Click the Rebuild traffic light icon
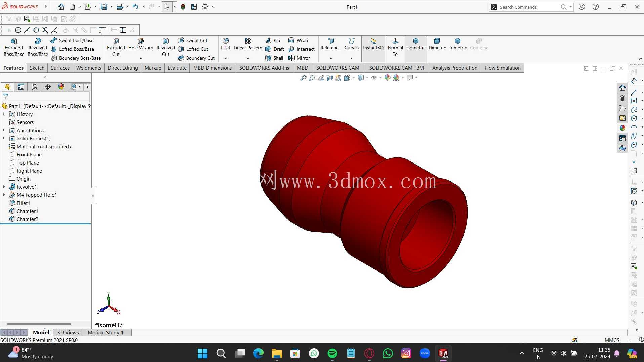644x362 pixels. tap(183, 7)
